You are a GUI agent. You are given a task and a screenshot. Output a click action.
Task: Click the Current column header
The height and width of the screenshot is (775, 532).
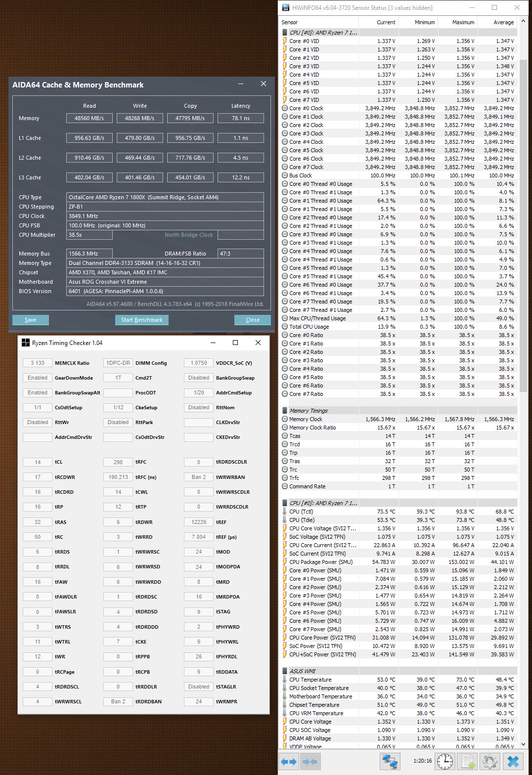[379, 22]
